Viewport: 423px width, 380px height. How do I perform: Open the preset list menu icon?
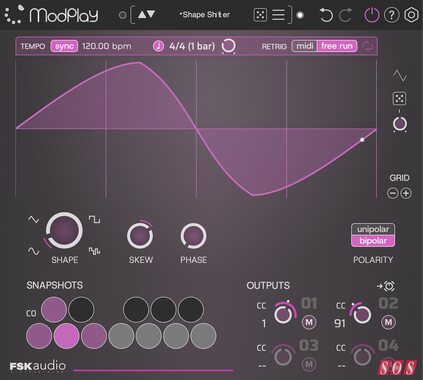(278, 15)
